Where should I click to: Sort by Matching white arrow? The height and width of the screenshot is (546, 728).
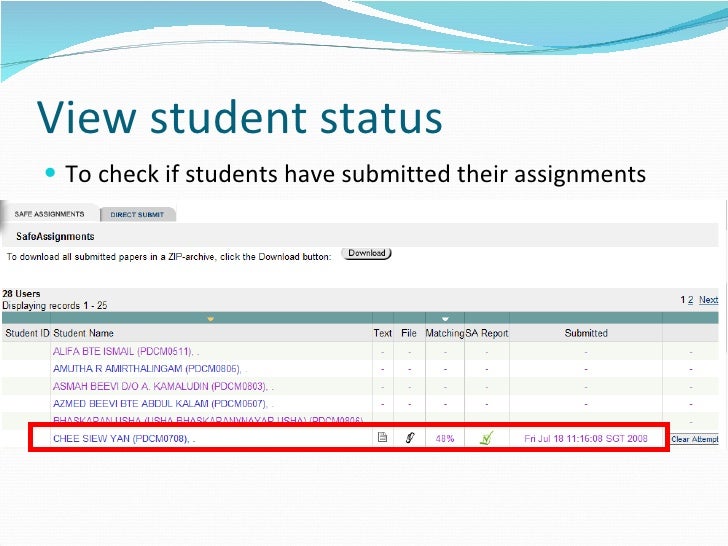445,319
